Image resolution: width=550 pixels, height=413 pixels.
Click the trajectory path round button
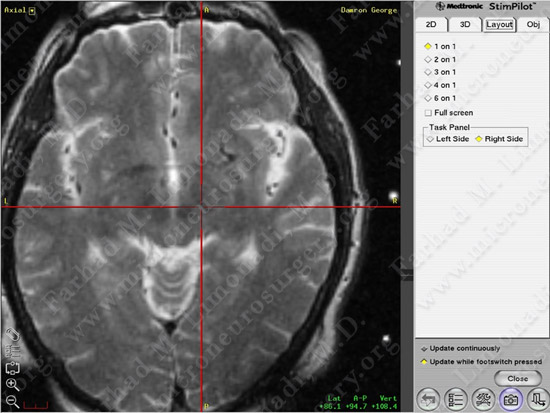coord(538,399)
